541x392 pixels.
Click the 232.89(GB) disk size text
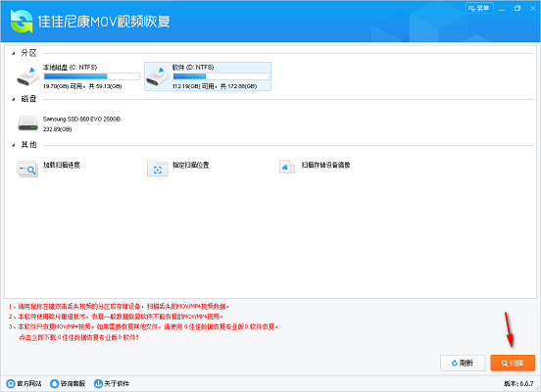click(57, 129)
